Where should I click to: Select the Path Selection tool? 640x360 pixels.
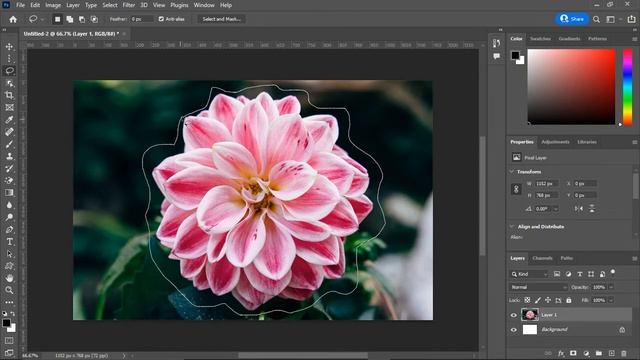[x=9, y=254]
